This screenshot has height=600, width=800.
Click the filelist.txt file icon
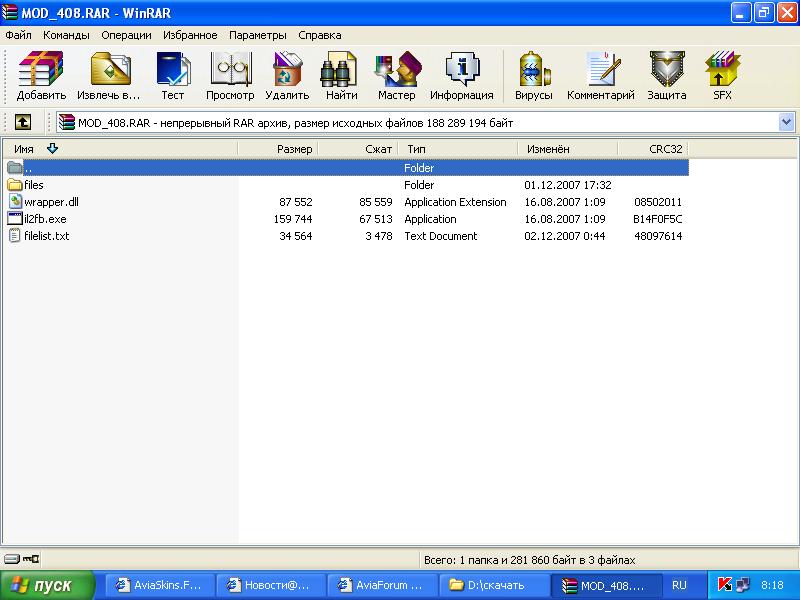pyautogui.click(x=15, y=236)
